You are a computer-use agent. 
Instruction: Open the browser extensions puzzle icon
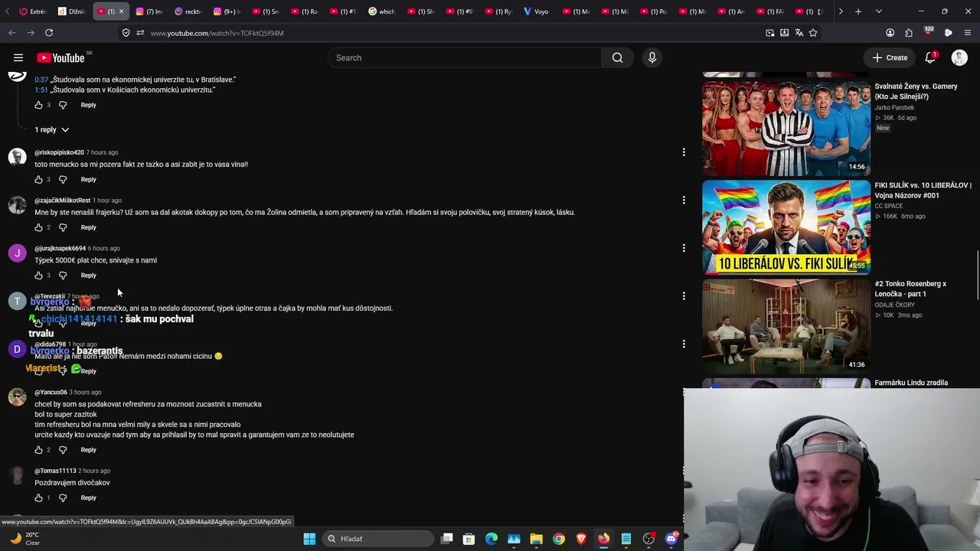point(909,33)
